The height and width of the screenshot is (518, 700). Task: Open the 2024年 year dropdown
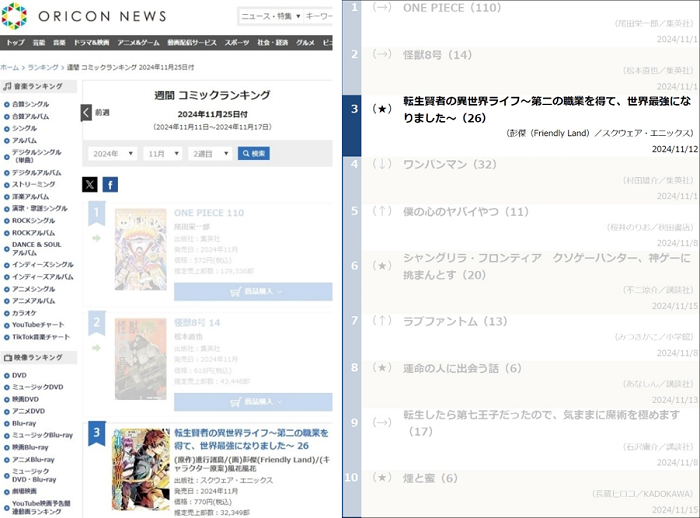[x=112, y=154]
